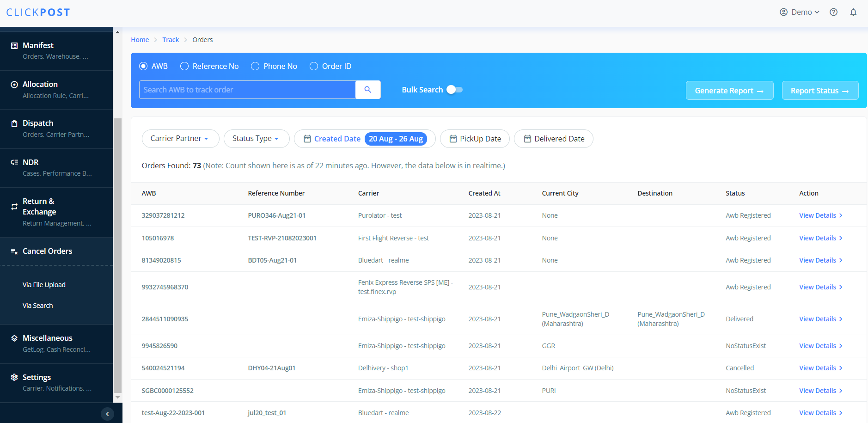Select the AWB radio button
Image resolution: width=868 pixels, height=423 pixels.
tap(143, 66)
